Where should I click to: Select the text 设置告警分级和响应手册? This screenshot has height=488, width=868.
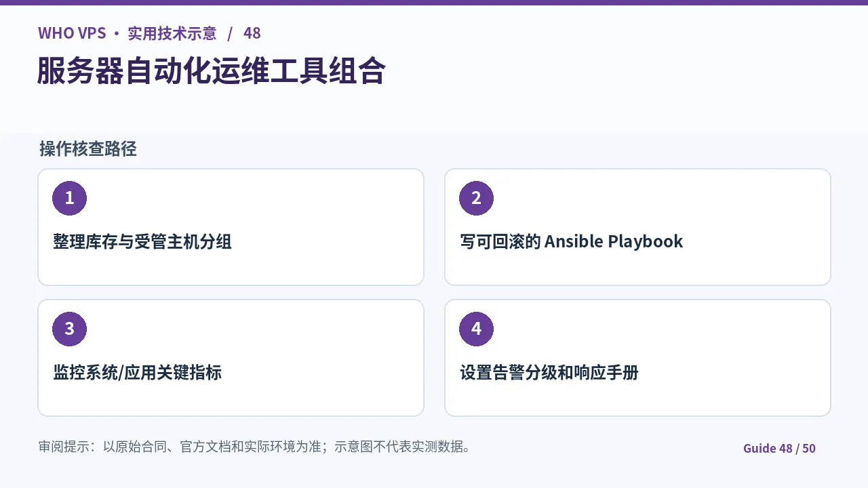pos(549,372)
